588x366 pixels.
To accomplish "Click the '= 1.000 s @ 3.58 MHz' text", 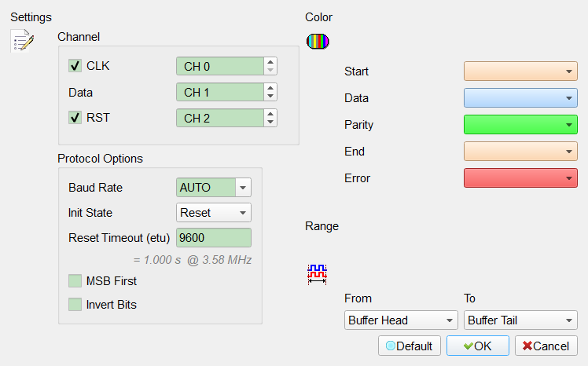I will point(193,260).
